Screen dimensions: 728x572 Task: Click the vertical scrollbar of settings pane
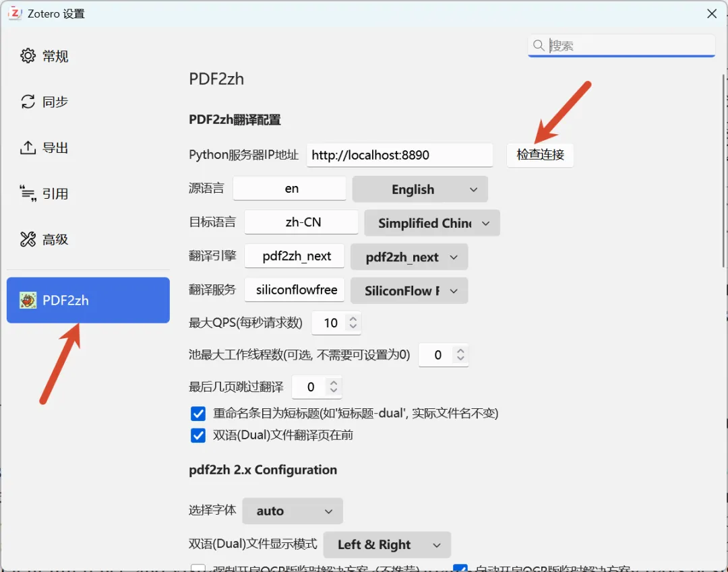coord(723,170)
